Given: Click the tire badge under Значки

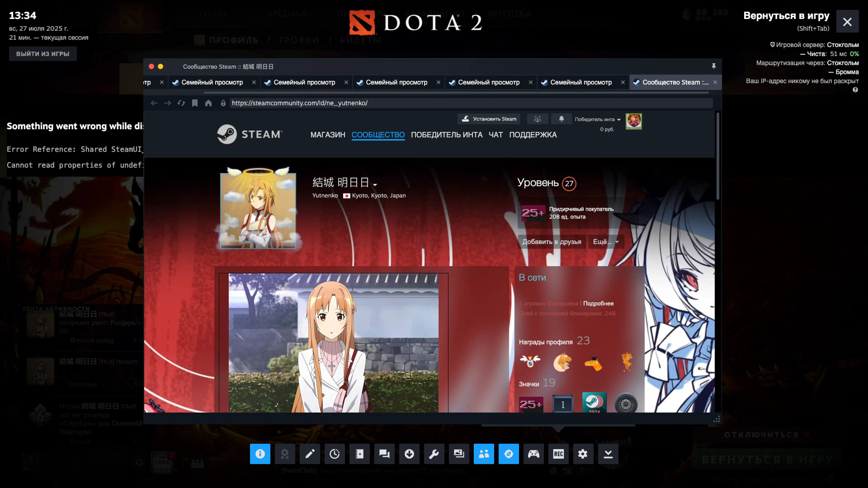Looking at the screenshot, I should pos(626,403).
